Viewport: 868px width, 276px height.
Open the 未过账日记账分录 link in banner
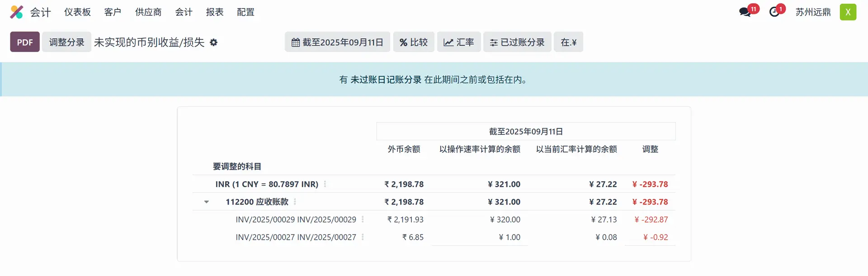click(386, 80)
